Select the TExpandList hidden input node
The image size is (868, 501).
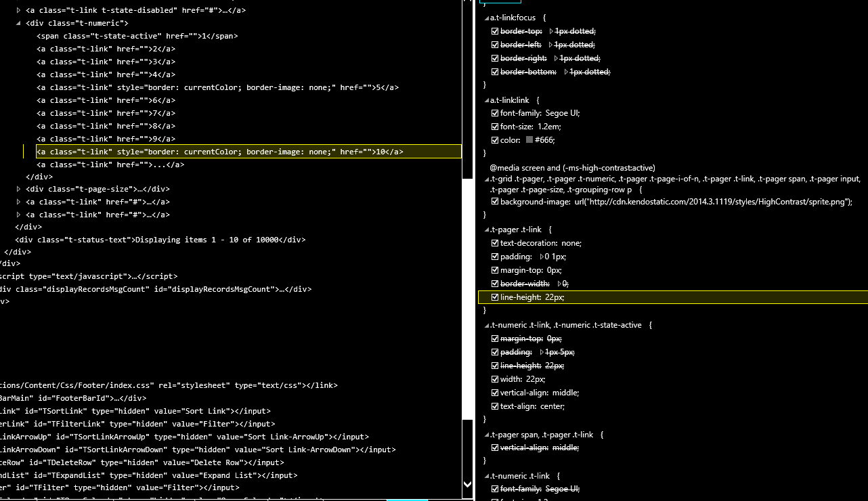148,475
